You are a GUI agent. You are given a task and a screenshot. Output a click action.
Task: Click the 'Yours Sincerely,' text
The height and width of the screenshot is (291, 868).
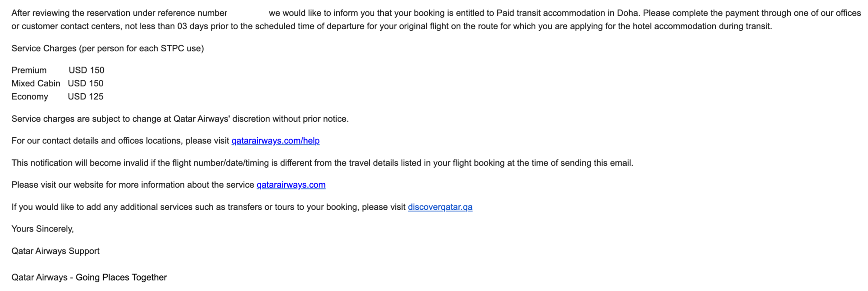tap(43, 229)
